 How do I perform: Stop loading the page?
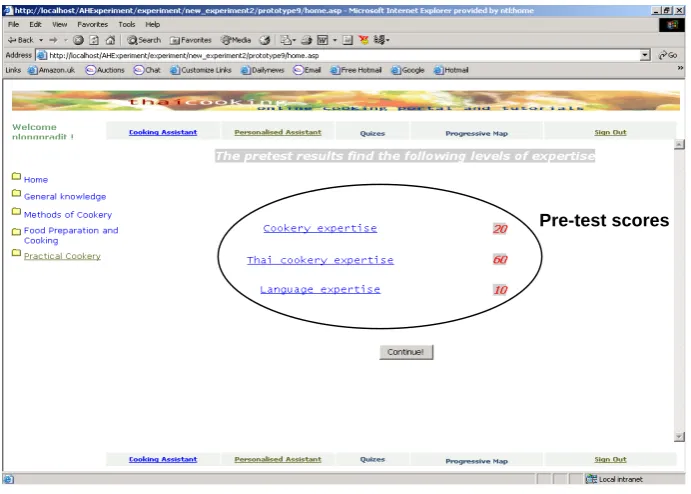coord(78,40)
